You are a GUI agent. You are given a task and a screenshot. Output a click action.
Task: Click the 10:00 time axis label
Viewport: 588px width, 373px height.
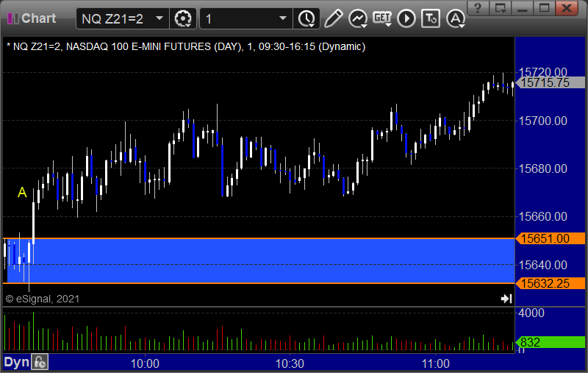coord(145,363)
